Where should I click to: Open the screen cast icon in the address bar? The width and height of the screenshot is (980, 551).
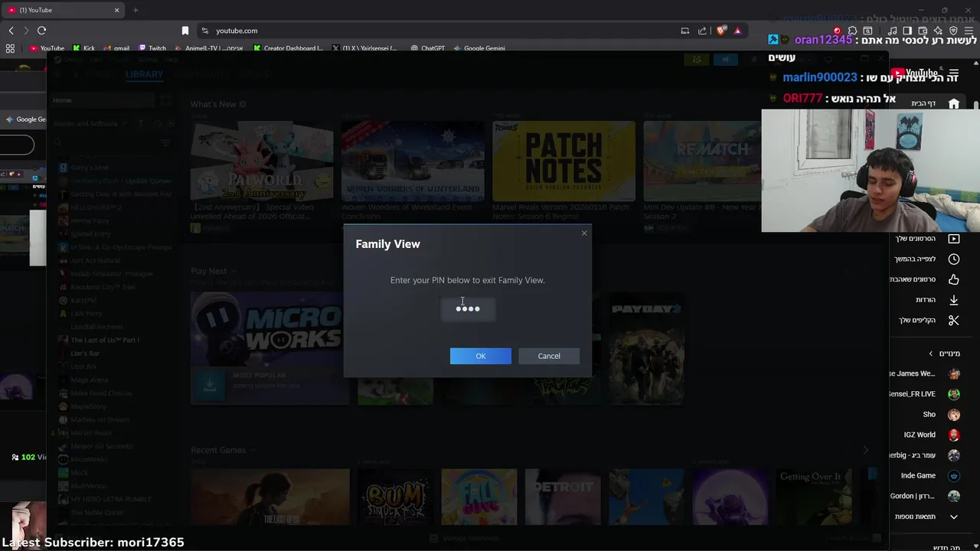point(685,31)
